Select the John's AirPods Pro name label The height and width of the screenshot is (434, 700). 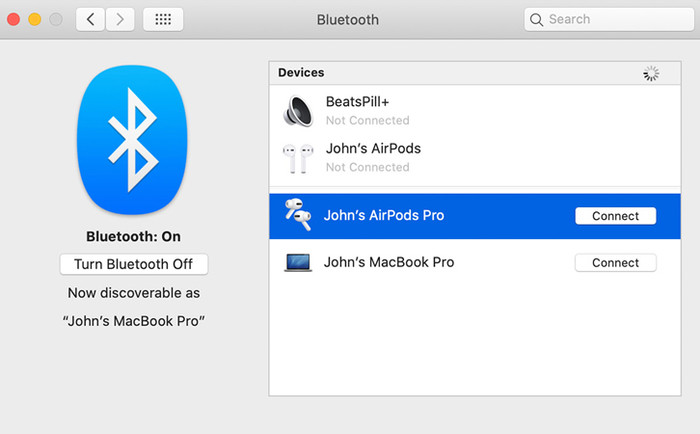pos(384,216)
